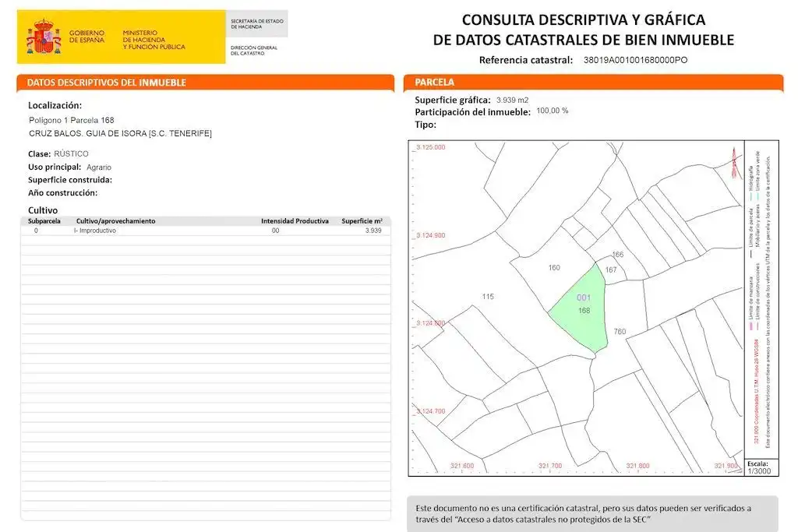Click map coordinate '321.800'
Screen dimensions: 798x532
tap(637, 466)
